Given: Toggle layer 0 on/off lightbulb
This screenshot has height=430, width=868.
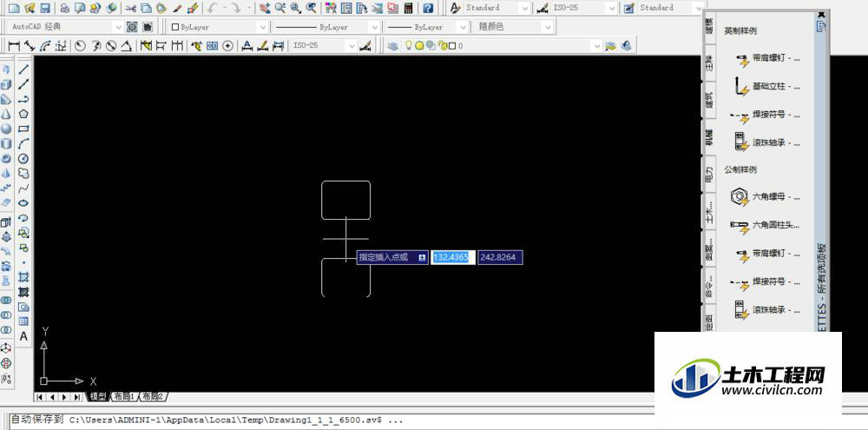Looking at the screenshot, I should click(x=409, y=46).
